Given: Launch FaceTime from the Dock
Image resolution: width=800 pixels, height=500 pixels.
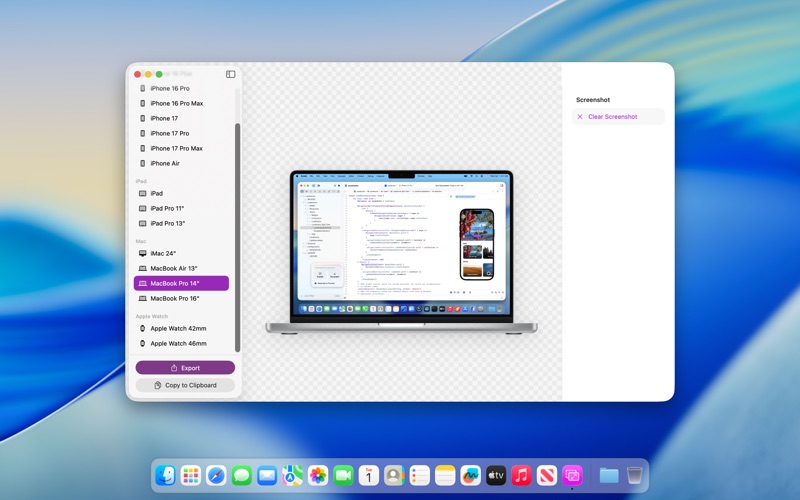Looking at the screenshot, I should 343,476.
